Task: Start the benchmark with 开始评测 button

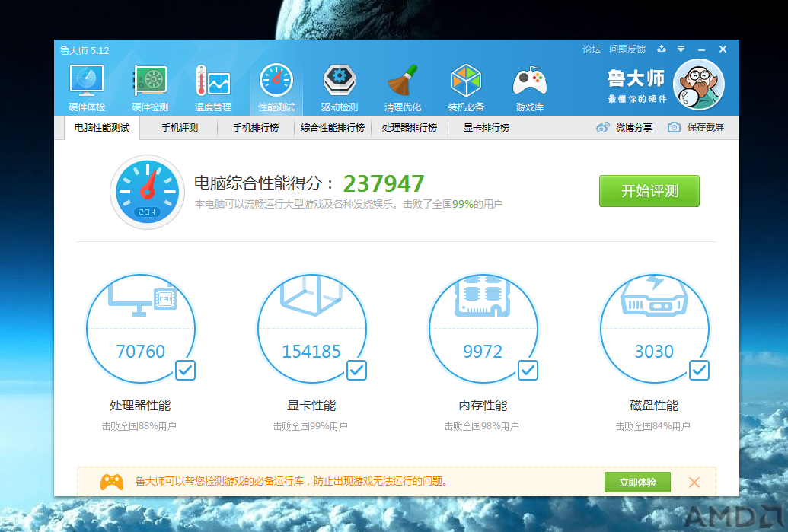Action: click(x=649, y=191)
